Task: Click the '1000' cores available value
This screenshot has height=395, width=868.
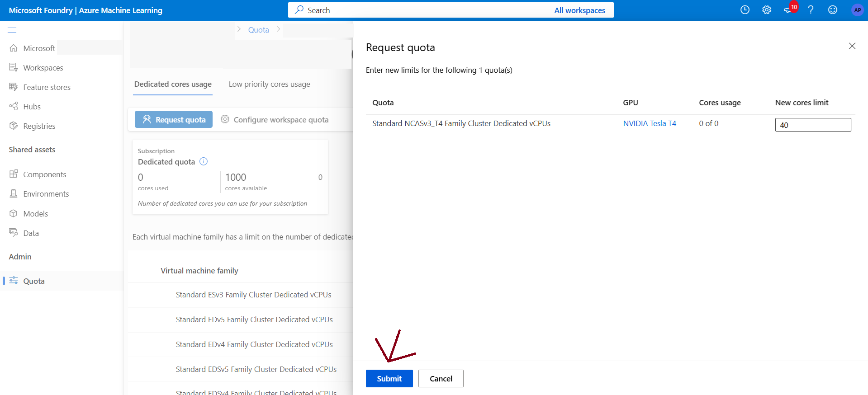Action: point(236,177)
